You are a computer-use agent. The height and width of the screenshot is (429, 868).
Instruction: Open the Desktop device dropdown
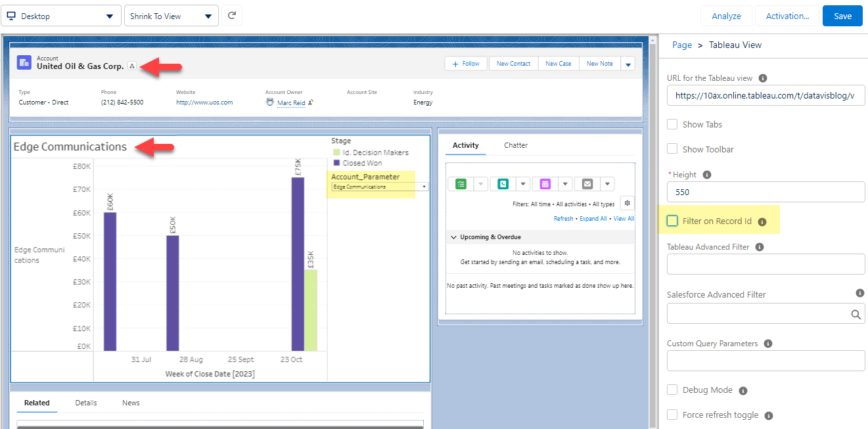[60, 16]
